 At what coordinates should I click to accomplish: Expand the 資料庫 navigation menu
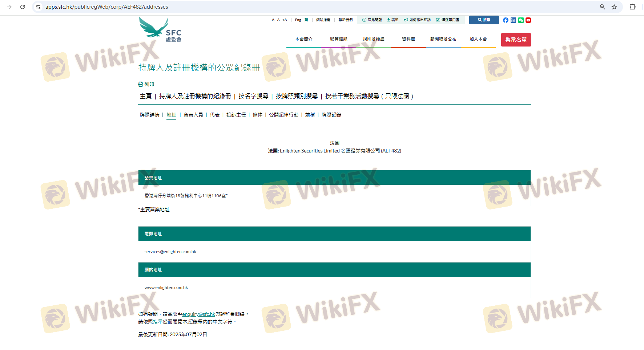coord(408,39)
